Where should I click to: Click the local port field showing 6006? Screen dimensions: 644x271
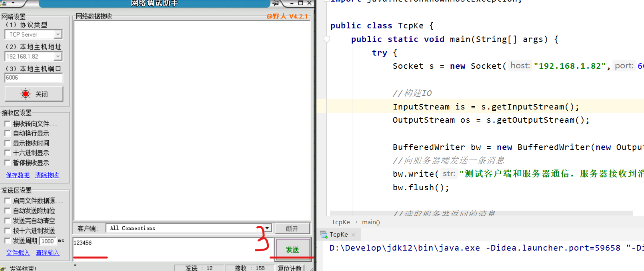(x=34, y=78)
